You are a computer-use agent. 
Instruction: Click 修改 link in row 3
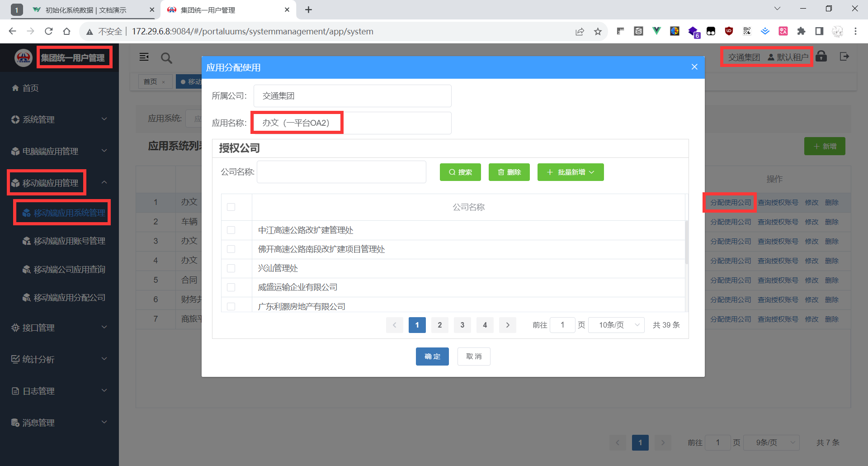pos(811,242)
